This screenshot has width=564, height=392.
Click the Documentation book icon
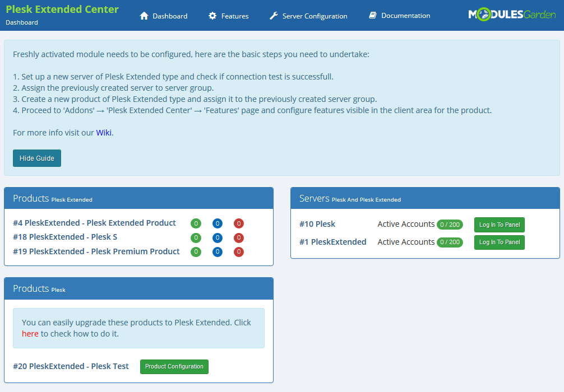[373, 16]
